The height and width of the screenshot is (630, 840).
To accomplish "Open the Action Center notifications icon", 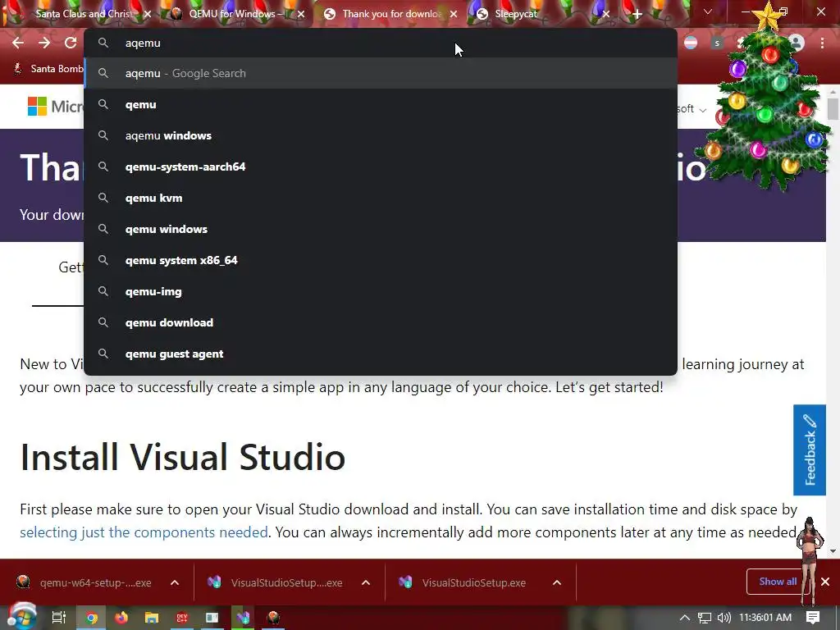I will [813, 618].
